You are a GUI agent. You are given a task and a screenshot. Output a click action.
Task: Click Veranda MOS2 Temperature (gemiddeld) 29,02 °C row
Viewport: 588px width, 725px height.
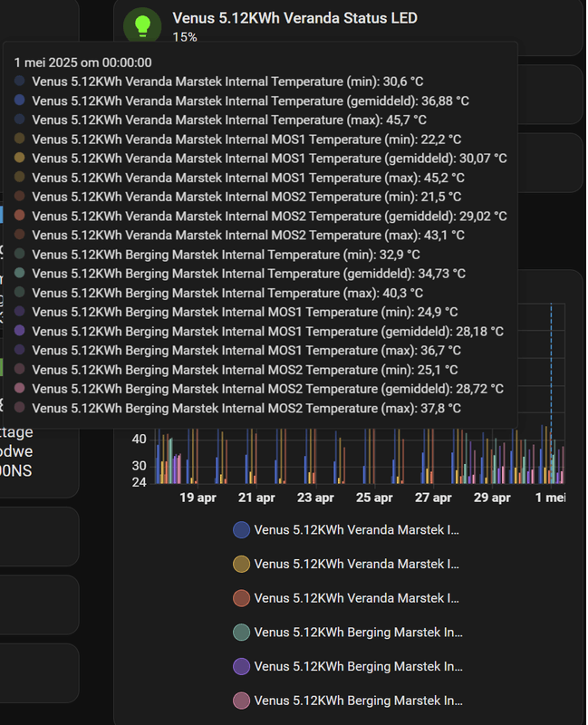(260, 216)
